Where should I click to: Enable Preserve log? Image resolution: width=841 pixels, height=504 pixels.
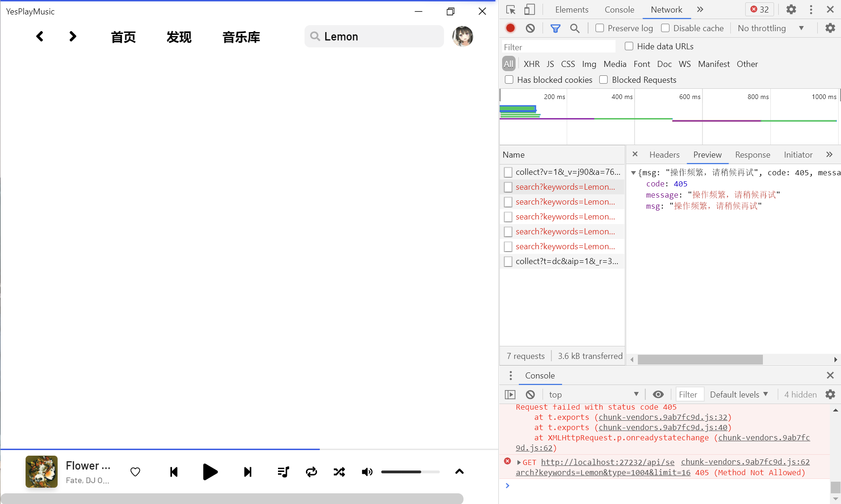tap(600, 28)
